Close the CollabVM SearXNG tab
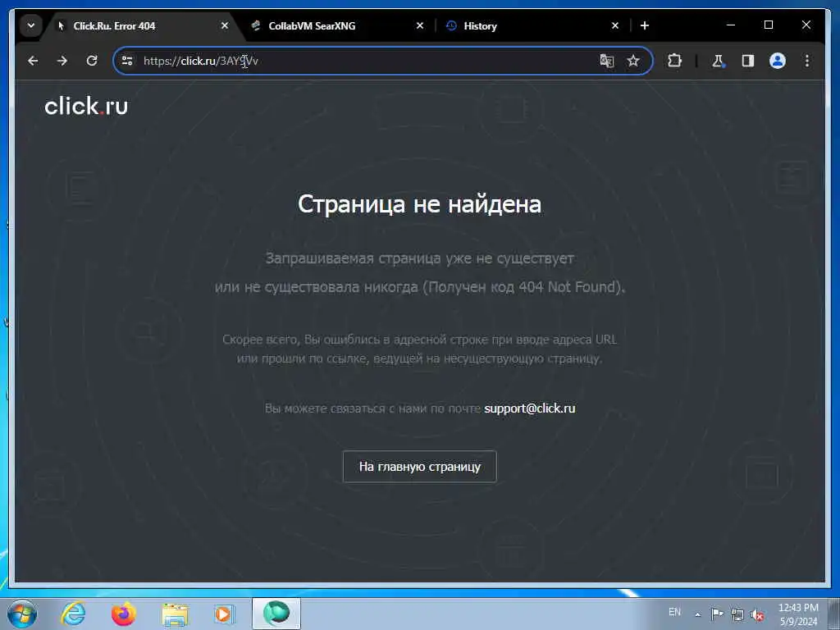This screenshot has width=840, height=630. (x=420, y=25)
